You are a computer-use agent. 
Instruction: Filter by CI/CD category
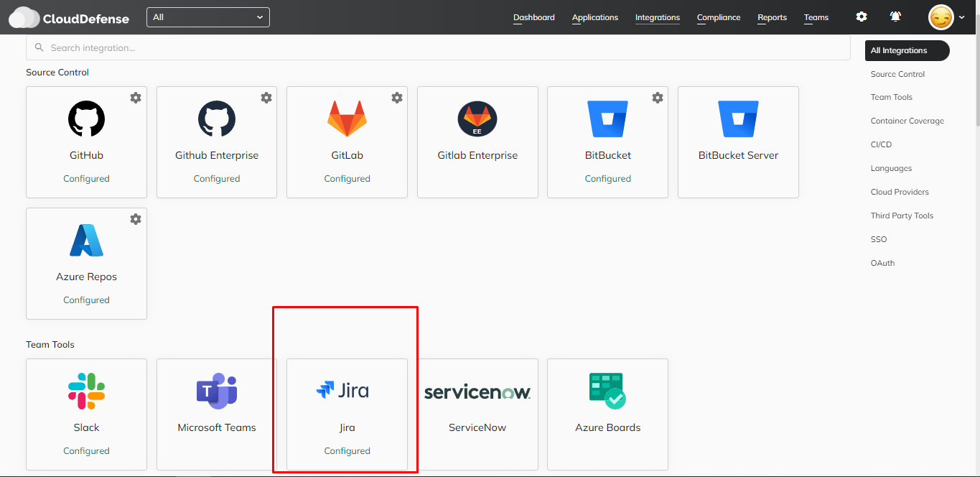pos(881,144)
